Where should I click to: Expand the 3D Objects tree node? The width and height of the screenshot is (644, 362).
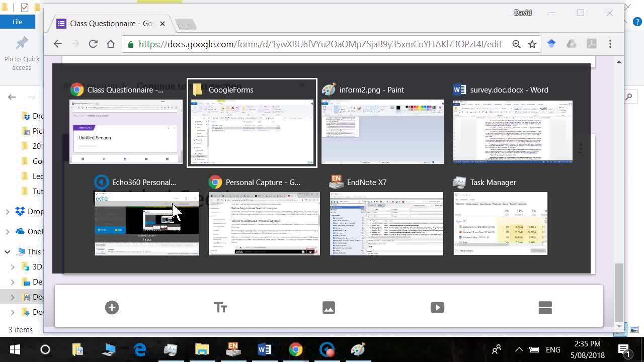tap(13, 267)
